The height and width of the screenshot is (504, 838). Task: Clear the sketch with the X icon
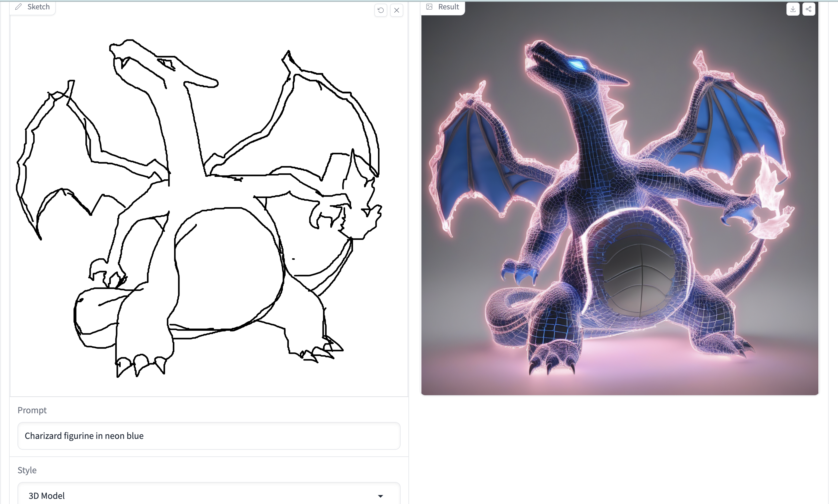[397, 10]
